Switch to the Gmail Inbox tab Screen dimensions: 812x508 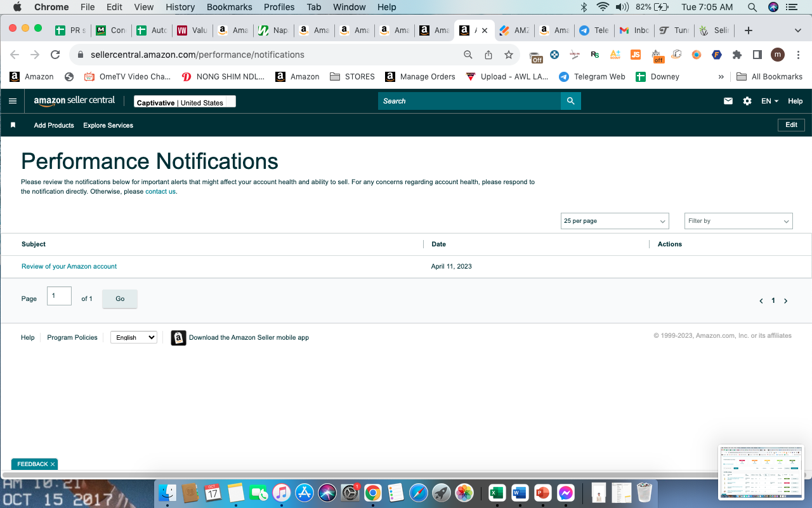(x=634, y=30)
